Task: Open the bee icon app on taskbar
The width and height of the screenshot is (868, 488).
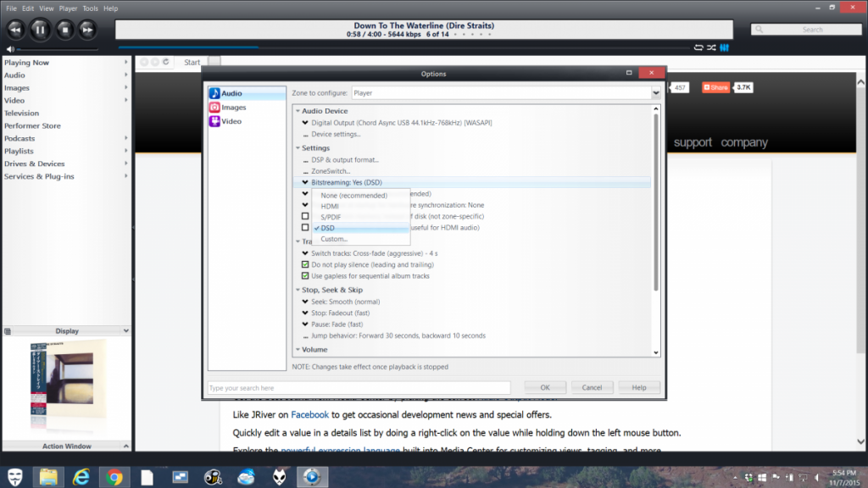Action: [213, 477]
